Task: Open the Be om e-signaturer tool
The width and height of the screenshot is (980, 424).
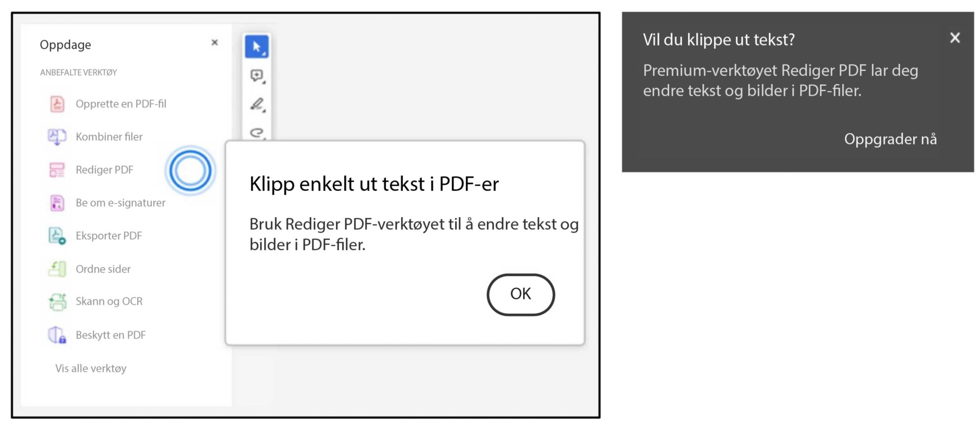Action: point(120,203)
